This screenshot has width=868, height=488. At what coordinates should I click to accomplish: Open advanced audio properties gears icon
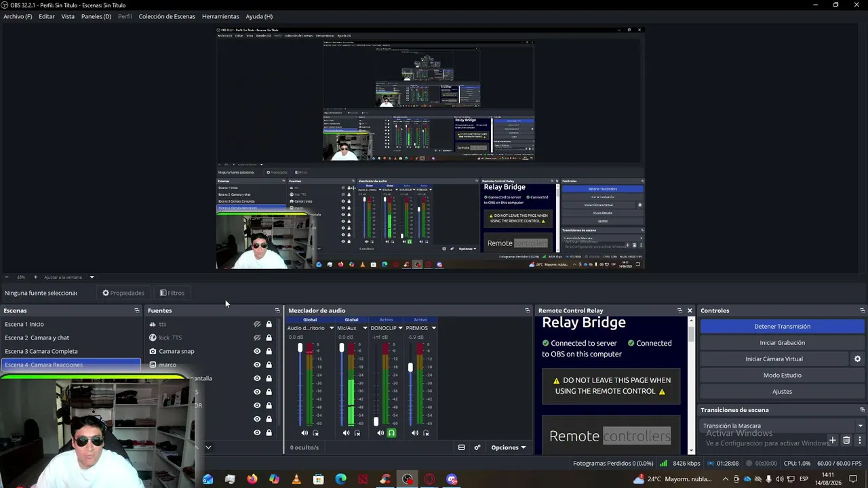coord(477,447)
